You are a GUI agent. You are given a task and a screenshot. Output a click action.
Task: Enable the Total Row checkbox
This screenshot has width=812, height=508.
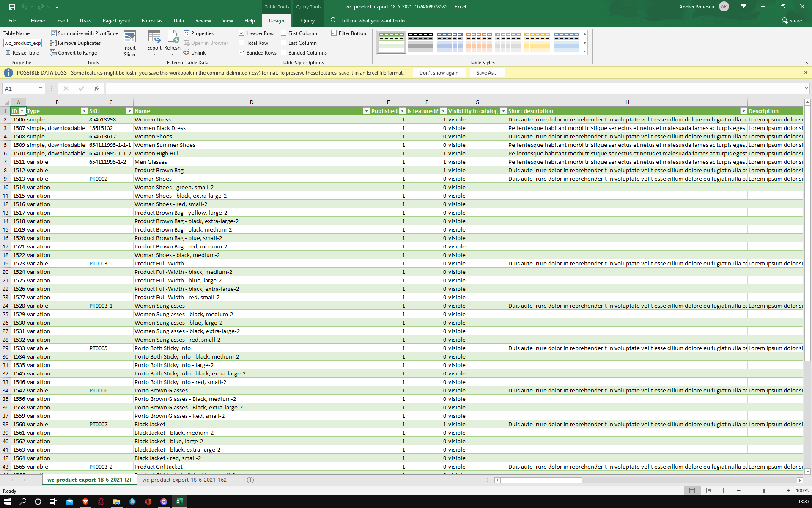242,43
